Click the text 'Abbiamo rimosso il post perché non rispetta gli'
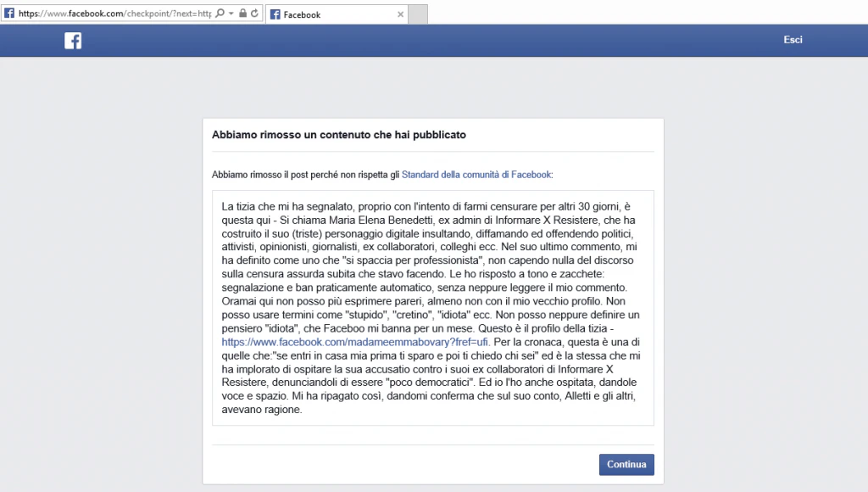 pos(305,175)
